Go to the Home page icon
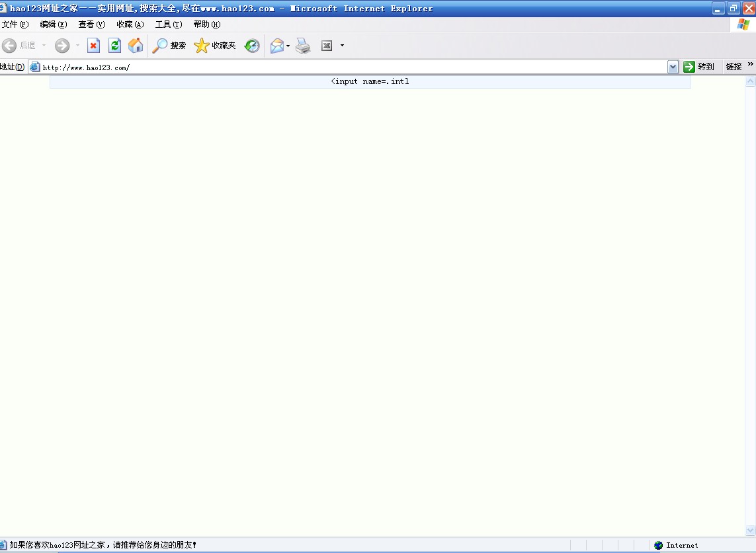The width and height of the screenshot is (756, 553). click(x=136, y=46)
